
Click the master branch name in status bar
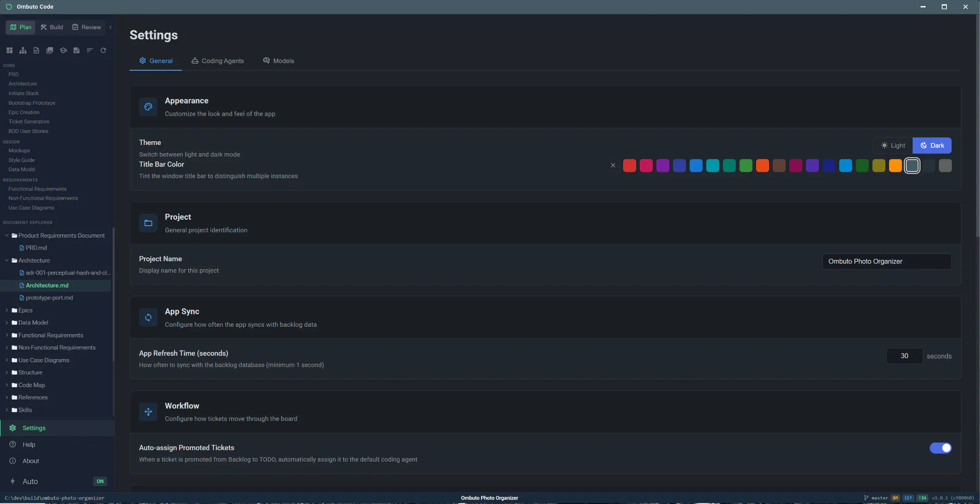pos(879,498)
